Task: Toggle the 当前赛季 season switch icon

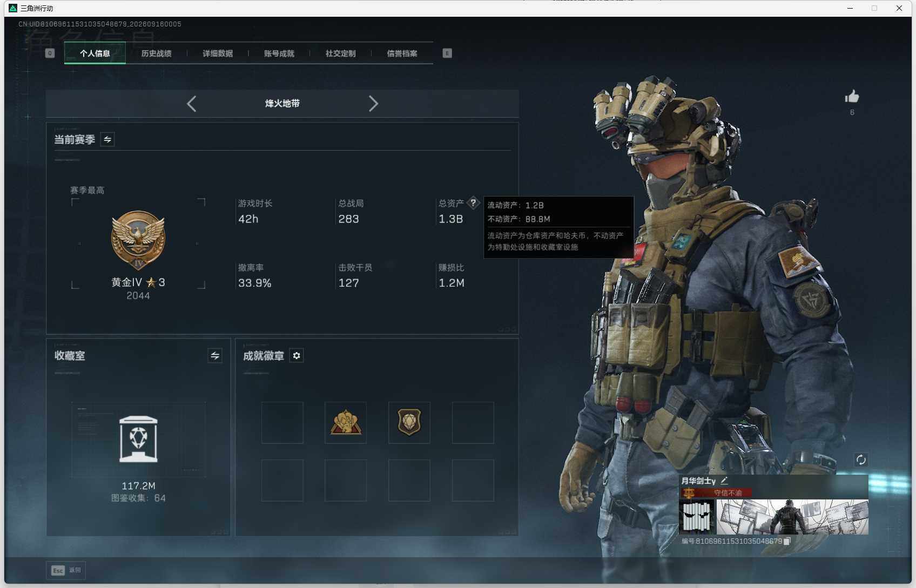Action: (107, 139)
